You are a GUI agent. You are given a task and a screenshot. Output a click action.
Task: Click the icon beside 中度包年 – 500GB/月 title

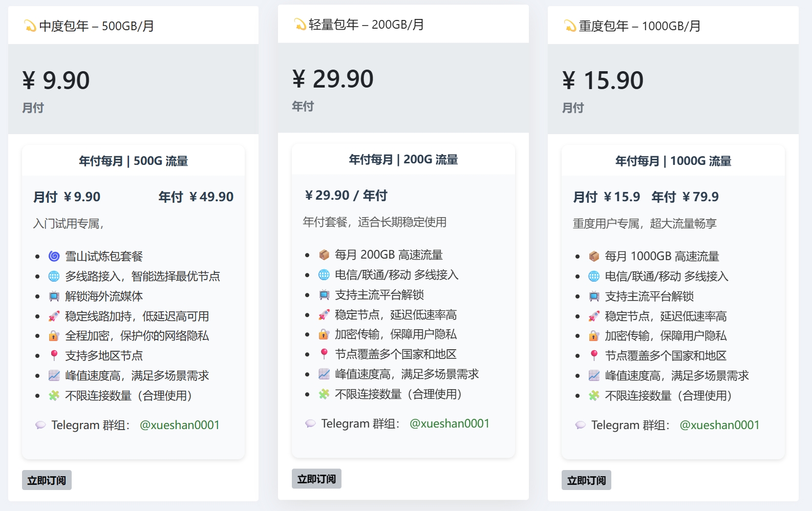(x=30, y=26)
